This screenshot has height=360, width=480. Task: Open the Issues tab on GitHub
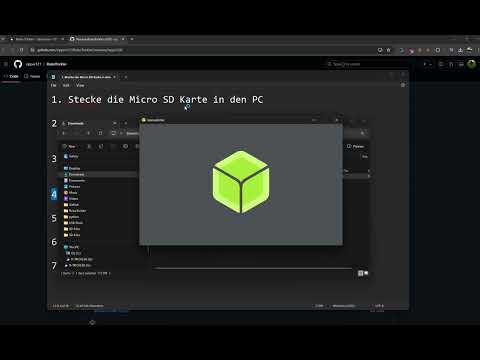32,76
